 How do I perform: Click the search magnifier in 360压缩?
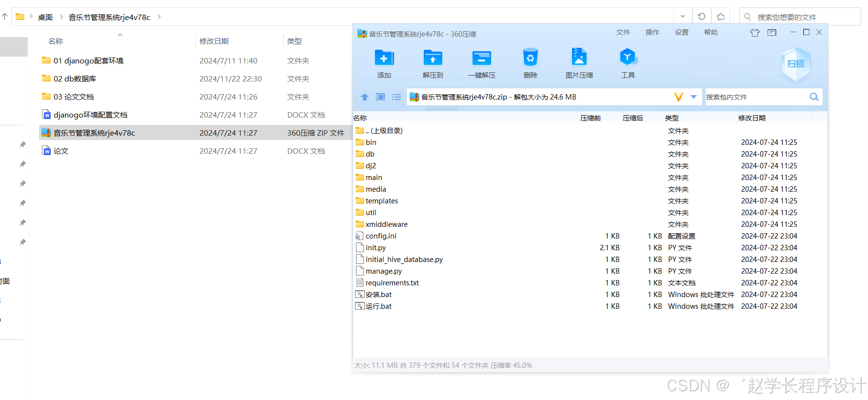814,97
